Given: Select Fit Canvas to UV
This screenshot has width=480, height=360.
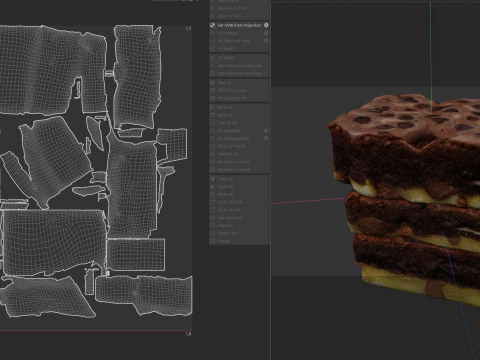Looking at the screenshot, I should point(239,98).
